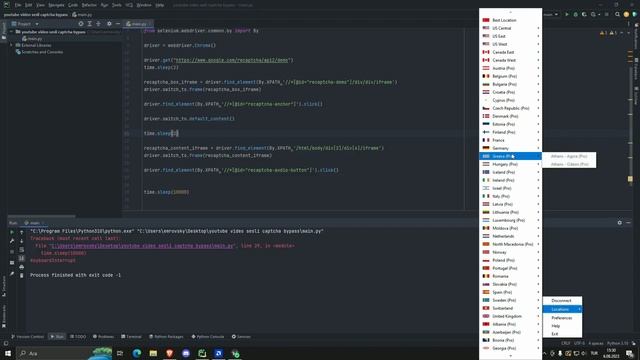
Task: Expand Netherlands submenu arrow
Action: pyautogui.click(x=538, y=236)
